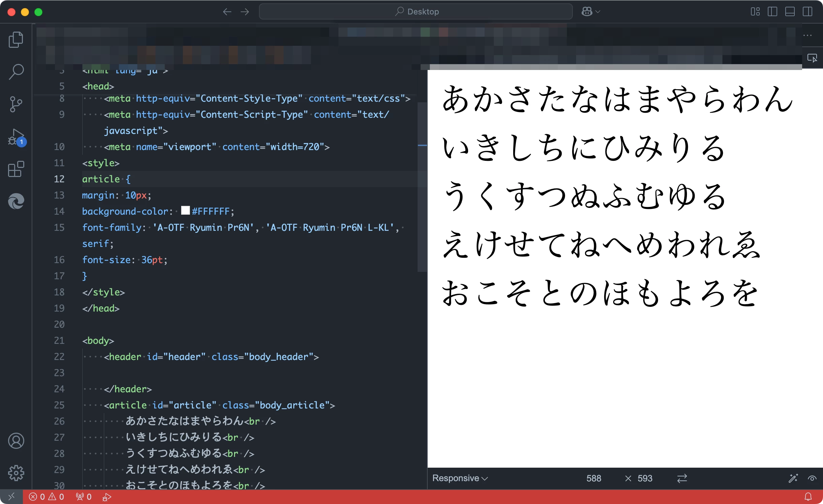Image resolution: width=823 pixels, height=504 pixels.
Task: Open the Search view in activity bar
Action: coord(16,72)
